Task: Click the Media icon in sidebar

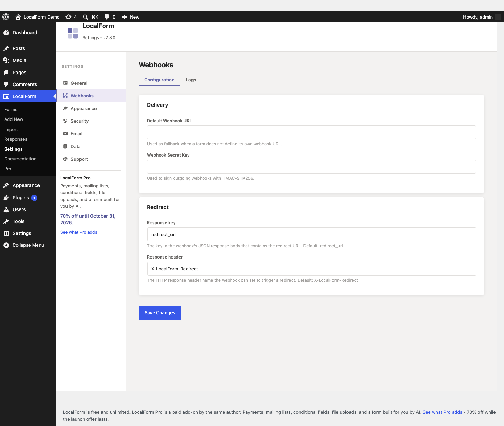Action: pos(6,60)
